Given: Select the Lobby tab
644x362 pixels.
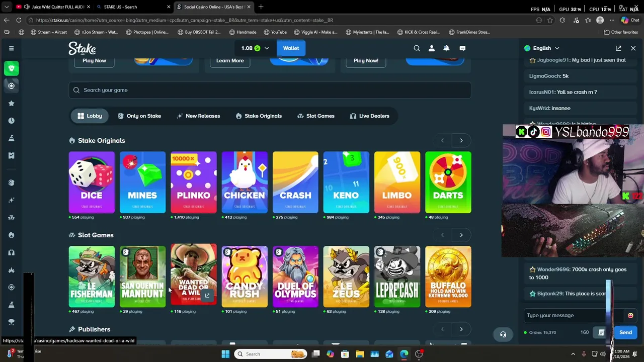Looking at the screenshot, I should point(90,116).
